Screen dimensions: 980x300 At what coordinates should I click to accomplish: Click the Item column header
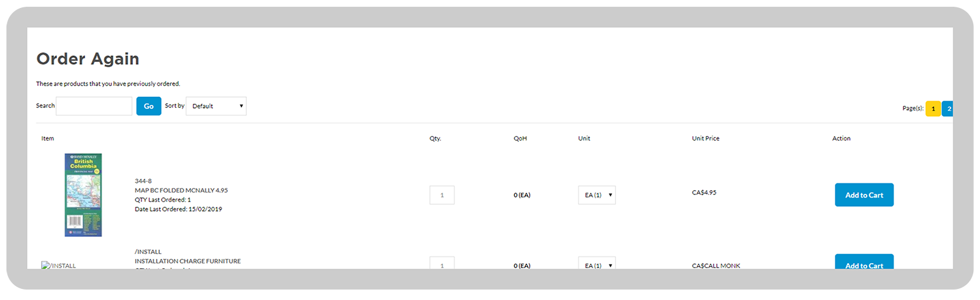48,139
